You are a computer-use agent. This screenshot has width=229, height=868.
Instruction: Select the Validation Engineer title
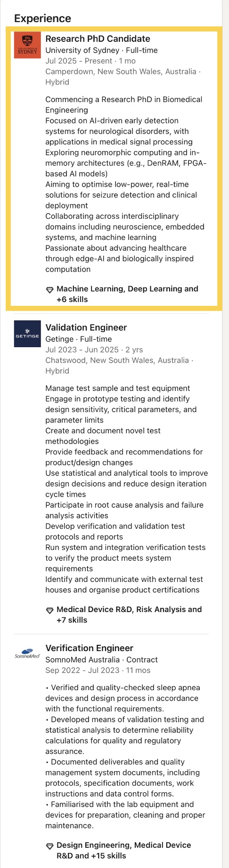86,327
